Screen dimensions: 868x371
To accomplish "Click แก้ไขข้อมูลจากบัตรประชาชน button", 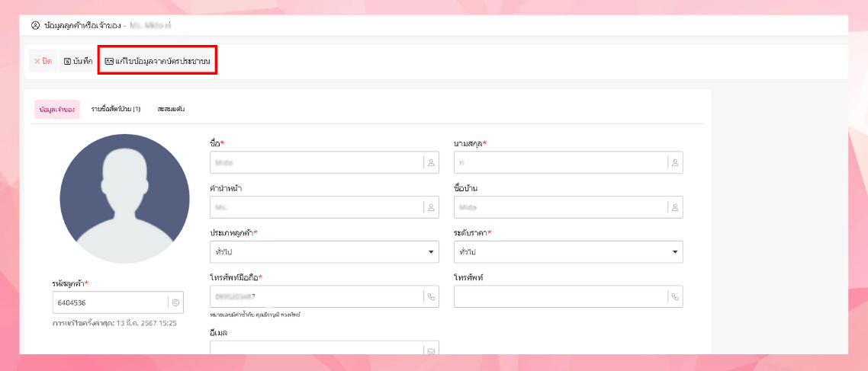I will [158, 61].
